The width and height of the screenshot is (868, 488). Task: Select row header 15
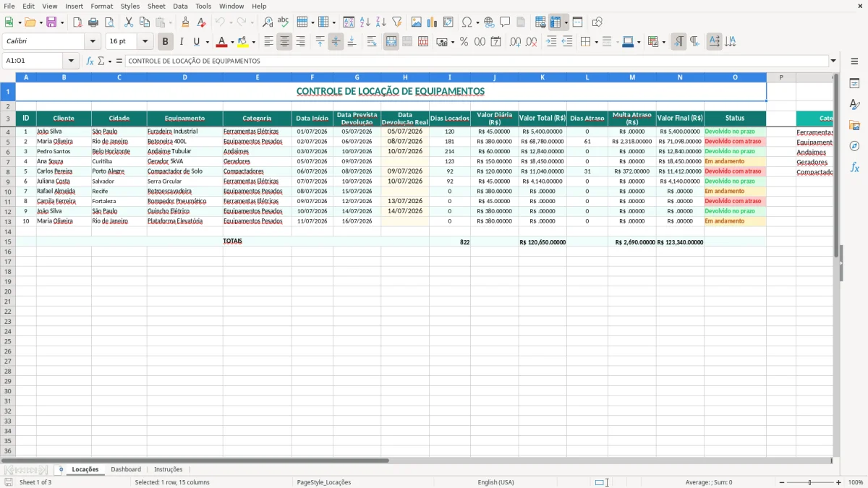coord(8,241)
